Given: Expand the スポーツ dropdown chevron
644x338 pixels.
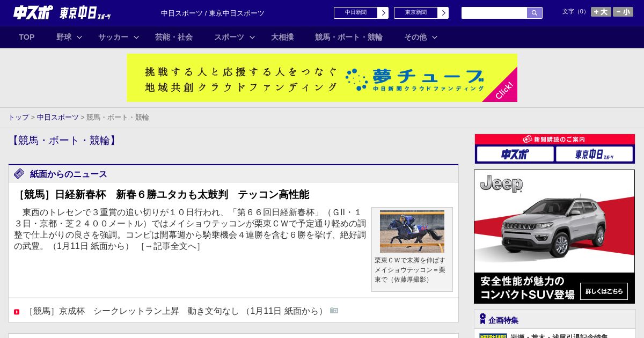Looking at the screenshot, I should tap(252, 37).
